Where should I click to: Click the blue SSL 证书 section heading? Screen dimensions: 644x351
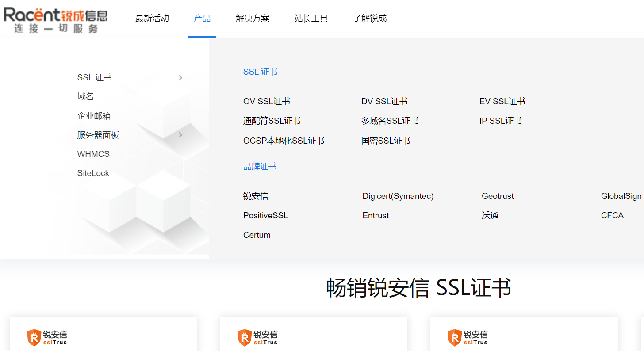pos(261,72)
